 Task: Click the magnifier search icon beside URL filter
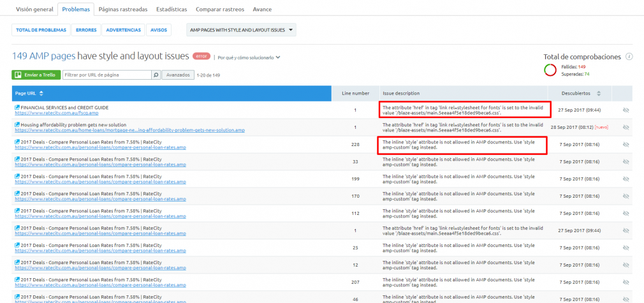coord(156,75)
